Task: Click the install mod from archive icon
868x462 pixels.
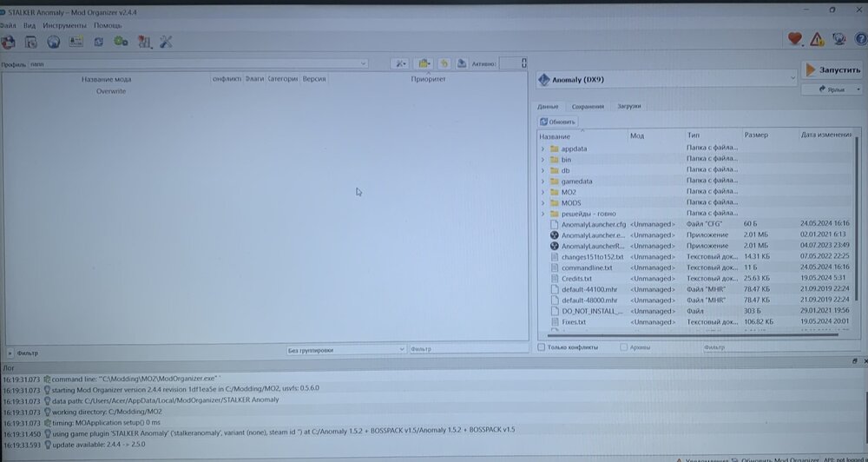Action: pos(31,42)
